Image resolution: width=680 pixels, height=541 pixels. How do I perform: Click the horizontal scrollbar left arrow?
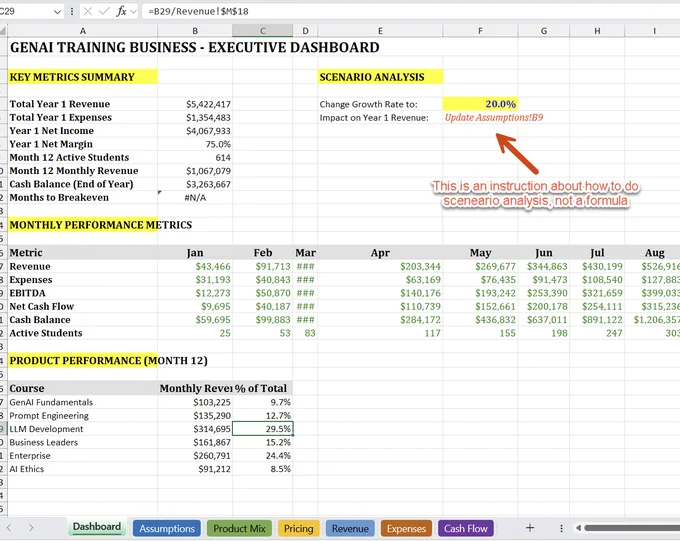tap(578, 528)
